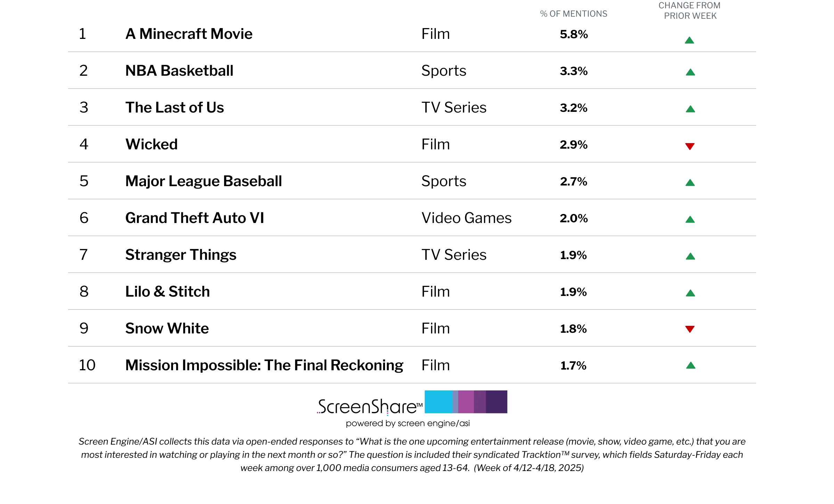Click the Screen Engine/ASI methodology footnote
This screenshot has width=834, height=504.
pyautogui.click(x=412, y=455)
